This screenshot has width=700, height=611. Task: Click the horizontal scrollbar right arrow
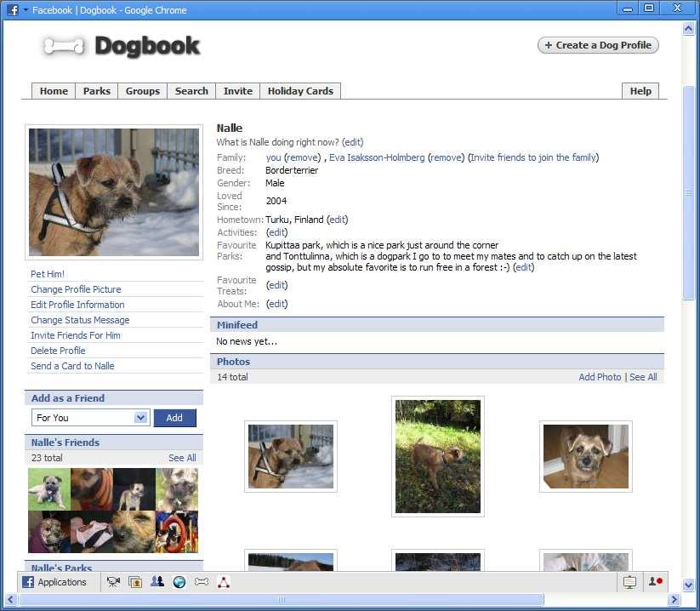click(x=674, y=599)
